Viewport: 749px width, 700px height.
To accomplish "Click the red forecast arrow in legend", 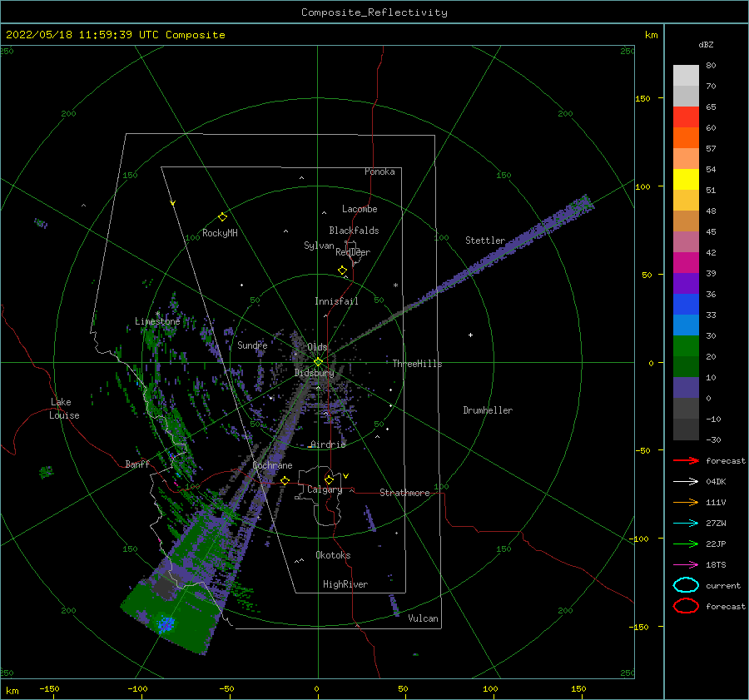I will click(686, 460).
